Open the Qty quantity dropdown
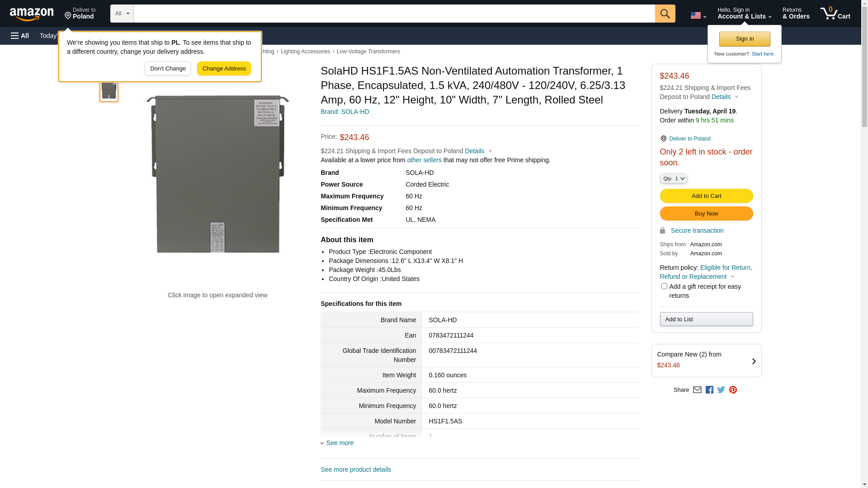The image size is (868, 488). coord(674,179)
